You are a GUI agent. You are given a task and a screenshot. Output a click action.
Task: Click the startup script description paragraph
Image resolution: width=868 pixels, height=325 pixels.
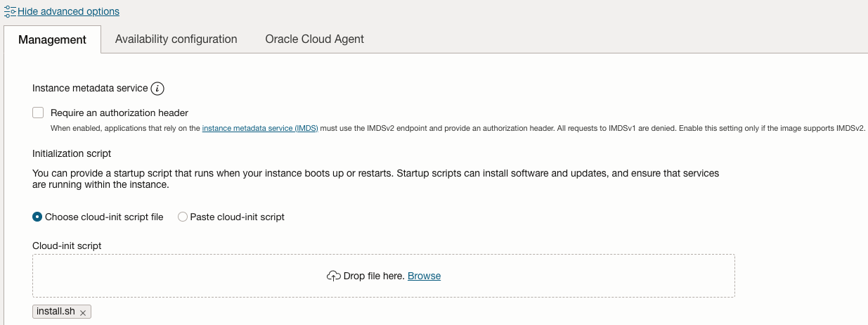click(375, 179)
